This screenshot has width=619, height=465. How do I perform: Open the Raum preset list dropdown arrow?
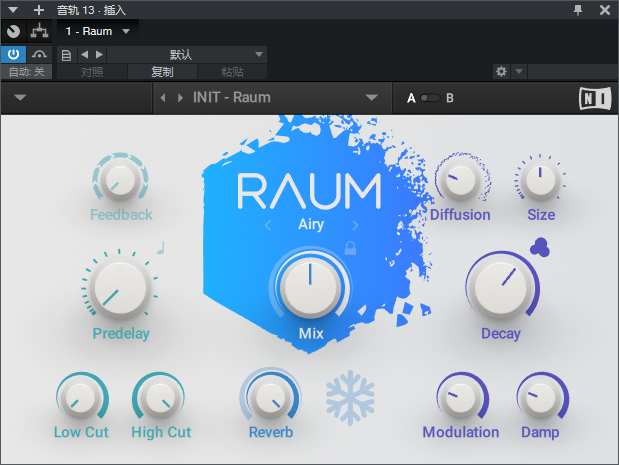click(x=371, y=97)
